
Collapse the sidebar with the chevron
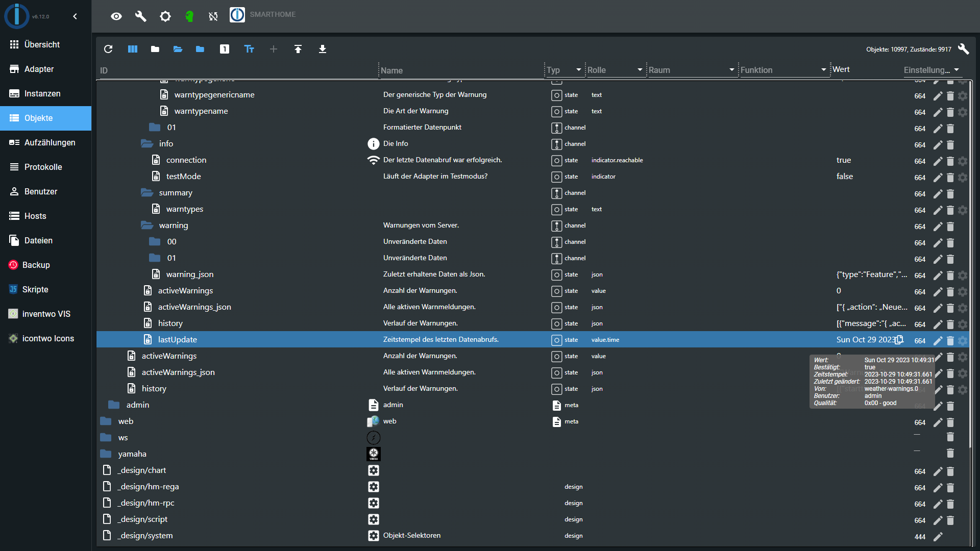point(75,16)
